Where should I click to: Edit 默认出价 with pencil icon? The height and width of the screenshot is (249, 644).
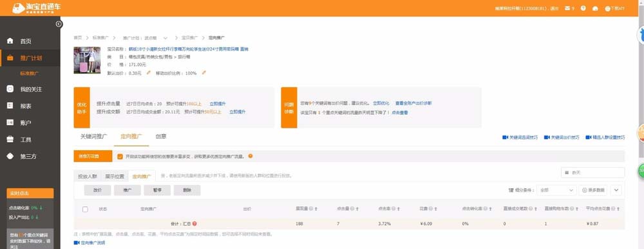149,73
